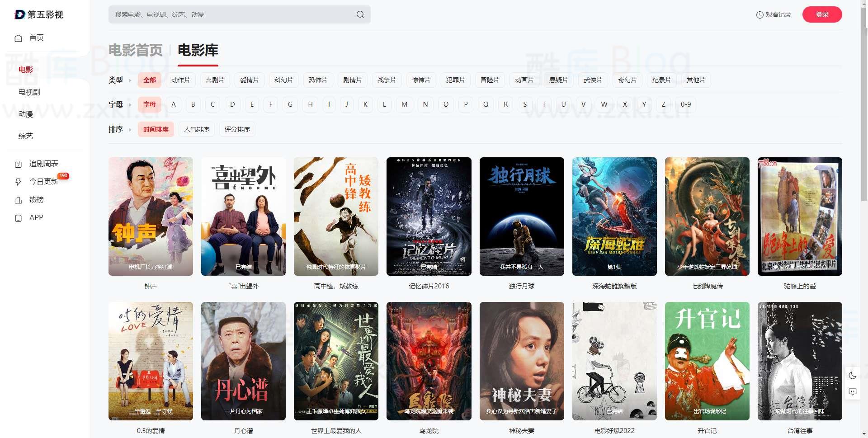This screenshot has width=868, height=438.
Task: Open the feedback message icon
Action: pyautogui.click(x=852, y=392)
